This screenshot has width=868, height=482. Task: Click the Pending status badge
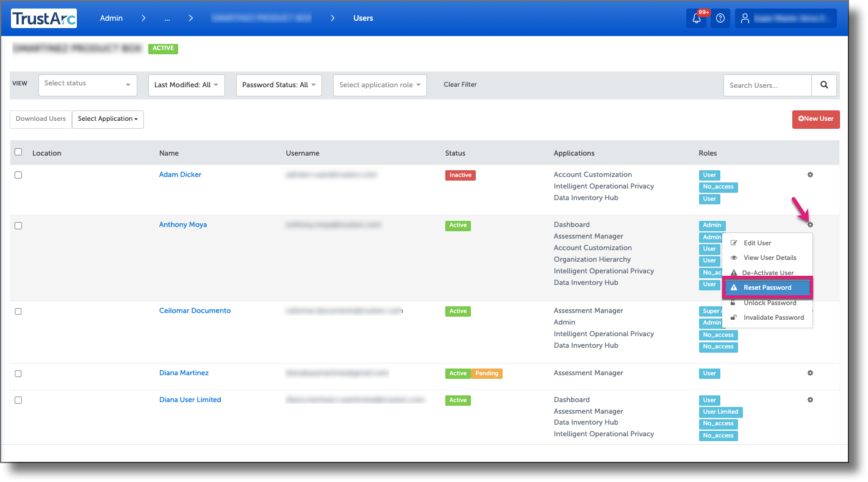point(487,373)
